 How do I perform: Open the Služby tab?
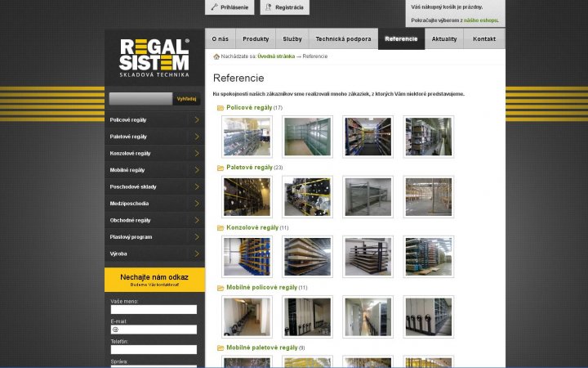pos(292,38)
